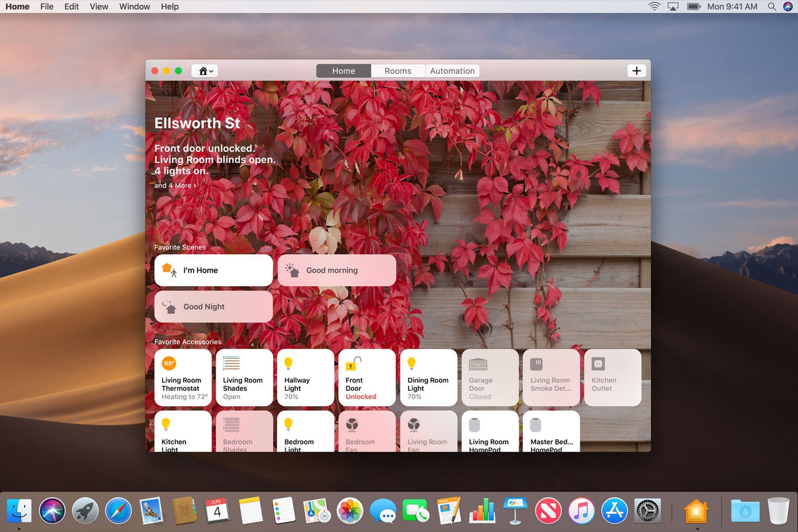Open Finder from the Dock
The width and height of the screenshot is (798, 532).
[x=19, y=511]
